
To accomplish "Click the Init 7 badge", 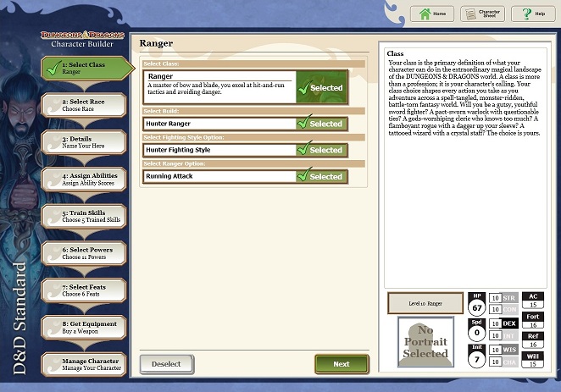I will point(477,356).
